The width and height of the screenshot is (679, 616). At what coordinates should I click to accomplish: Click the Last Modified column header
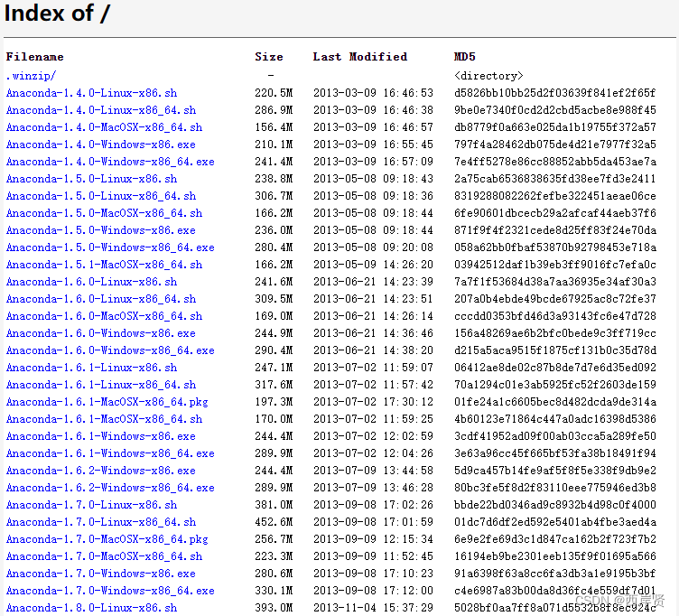point(360,57)
